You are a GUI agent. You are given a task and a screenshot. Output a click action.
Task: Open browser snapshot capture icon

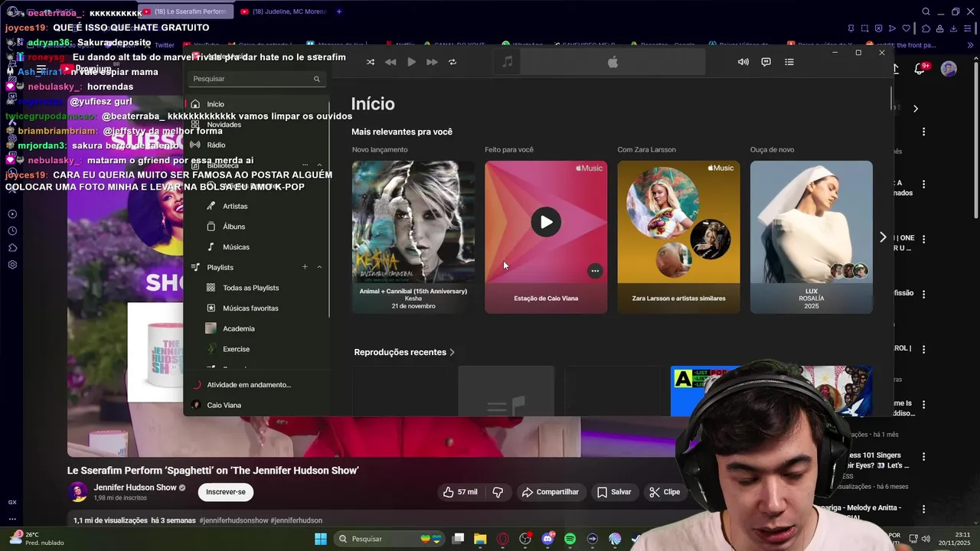coord(864,28)
